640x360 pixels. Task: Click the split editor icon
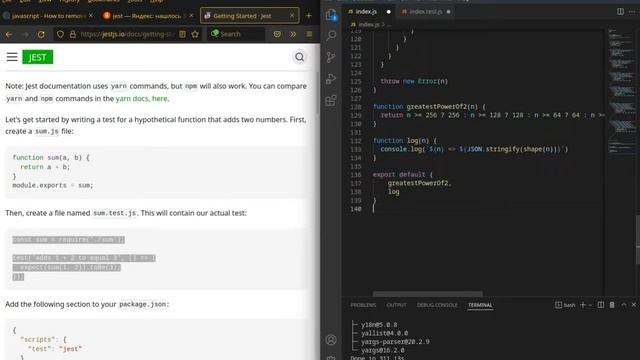click(620, 11)
